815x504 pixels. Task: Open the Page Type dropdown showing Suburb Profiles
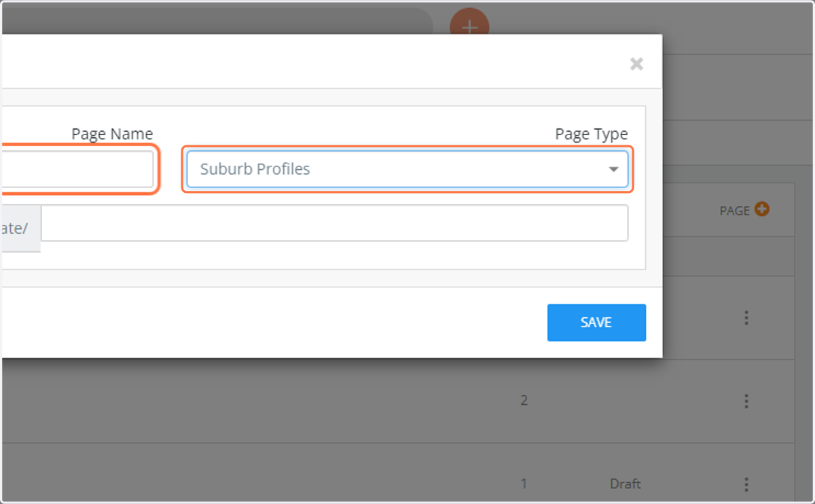(x=407, y=169)
